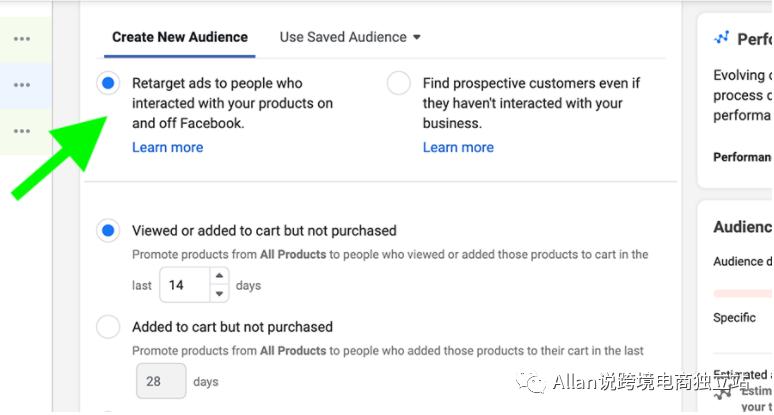Click the blue Performance chart icon
The image size is (774, 415).
(x=722, y=38)
